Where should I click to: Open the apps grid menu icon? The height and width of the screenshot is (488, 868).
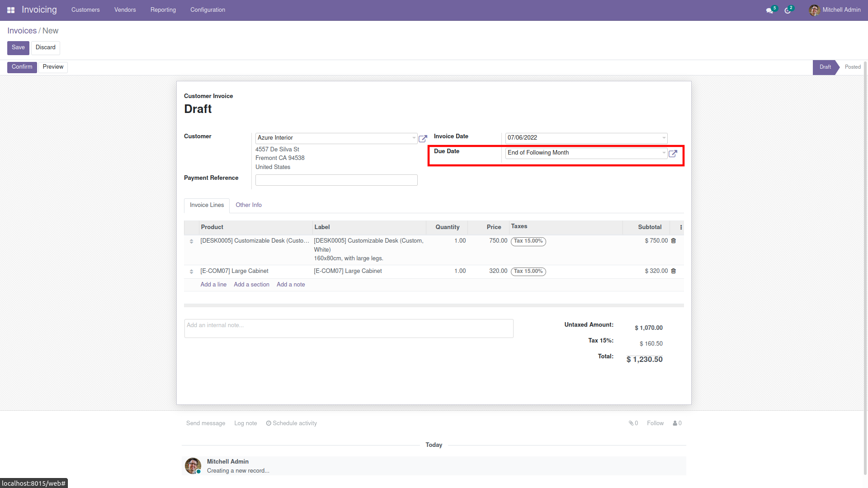tap(11, 10)
